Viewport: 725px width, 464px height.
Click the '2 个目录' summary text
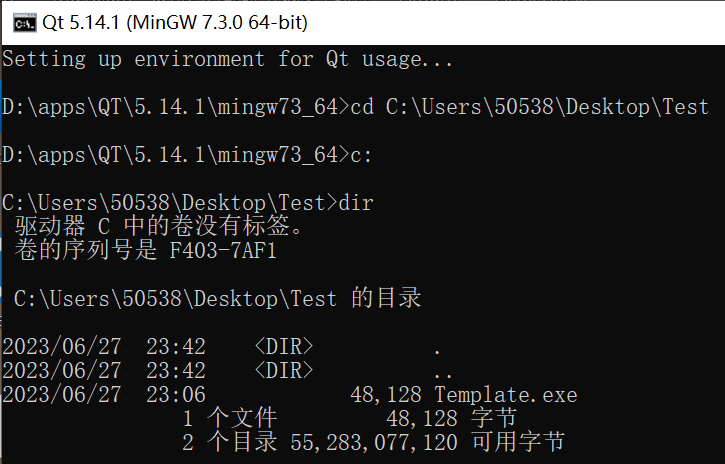tap(229, 442)
